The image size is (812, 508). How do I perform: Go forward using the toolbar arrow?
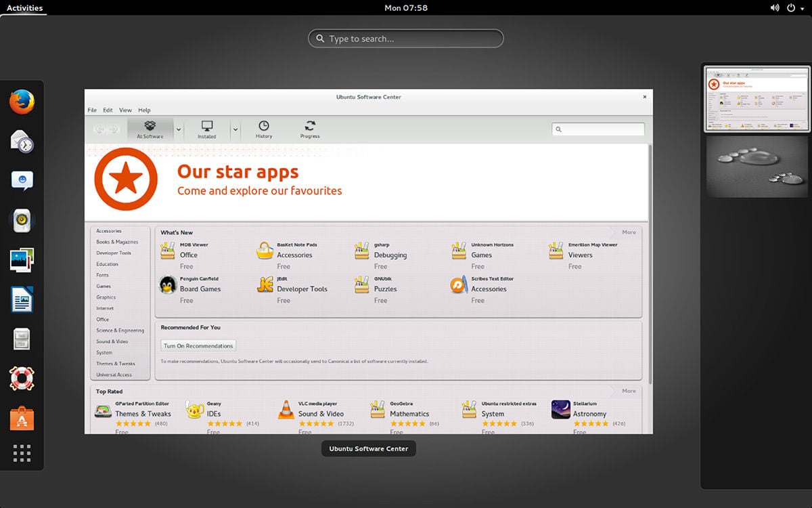pos(114,129)
